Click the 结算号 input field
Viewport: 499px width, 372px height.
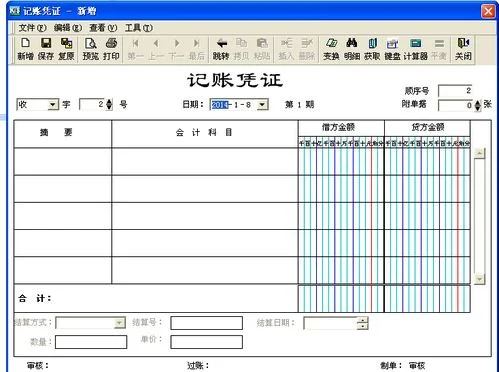coord(207,323)
